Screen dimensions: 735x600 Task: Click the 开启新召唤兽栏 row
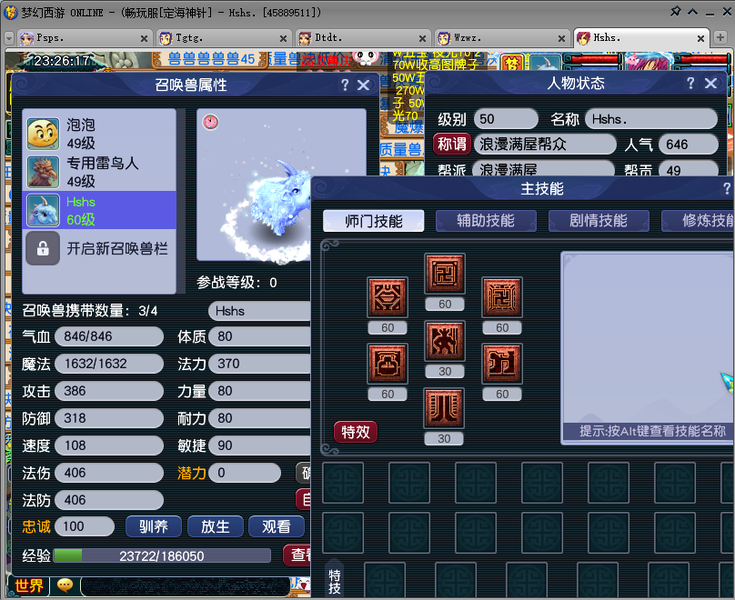tap(99, 248)
